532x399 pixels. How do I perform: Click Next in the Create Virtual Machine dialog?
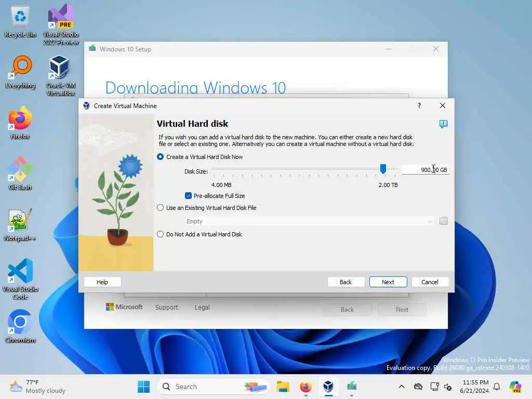[x=388, y=282]
